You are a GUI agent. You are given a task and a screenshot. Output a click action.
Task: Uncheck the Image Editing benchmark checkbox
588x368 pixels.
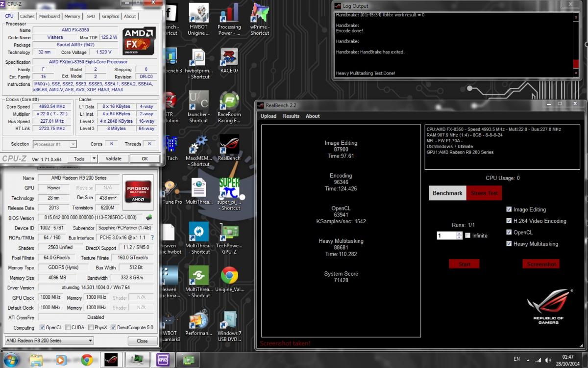(x=509, y=210)
